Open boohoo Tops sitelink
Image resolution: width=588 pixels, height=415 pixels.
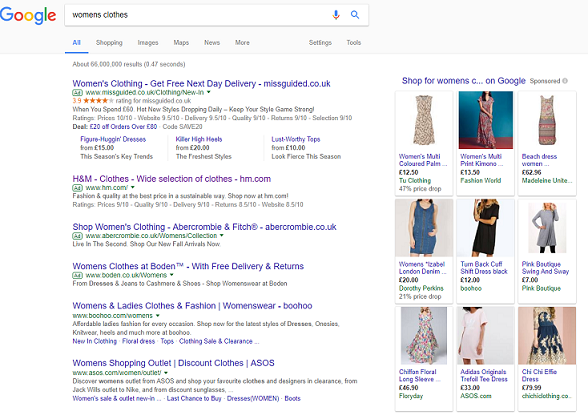[167, 341]
